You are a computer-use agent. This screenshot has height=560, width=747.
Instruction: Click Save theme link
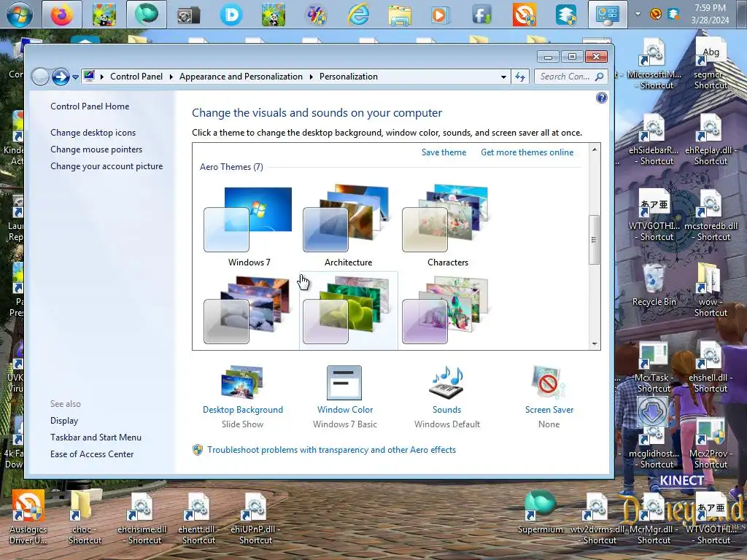444,152
